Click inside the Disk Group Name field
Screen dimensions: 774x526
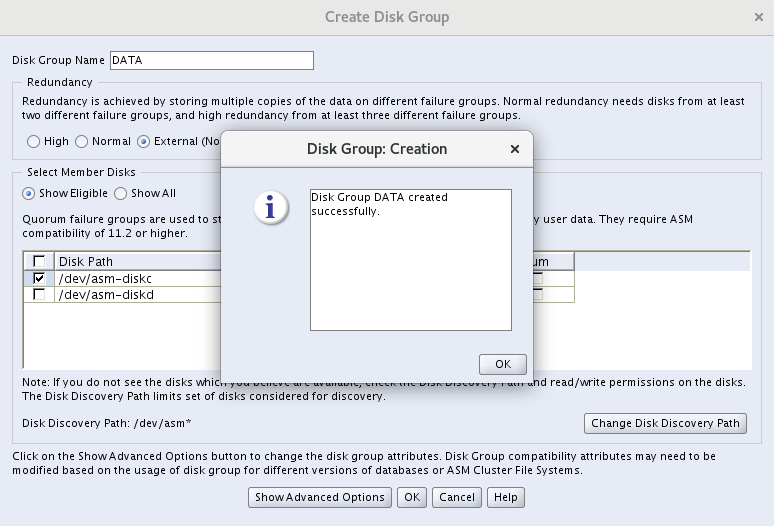[211, 60]
